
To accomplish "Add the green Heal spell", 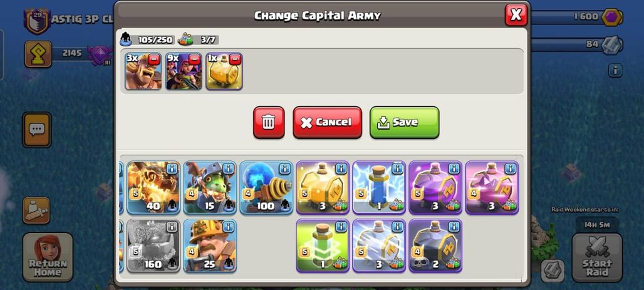I will tap(323, 246).
